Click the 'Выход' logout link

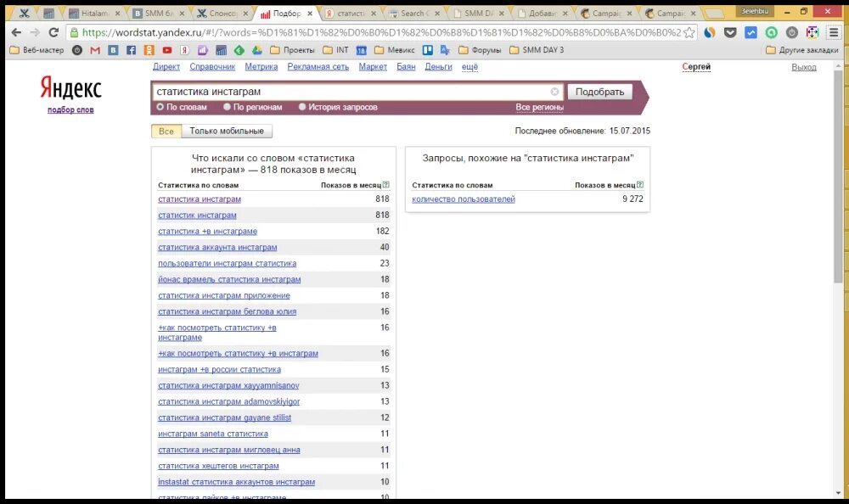click(803, 67)
